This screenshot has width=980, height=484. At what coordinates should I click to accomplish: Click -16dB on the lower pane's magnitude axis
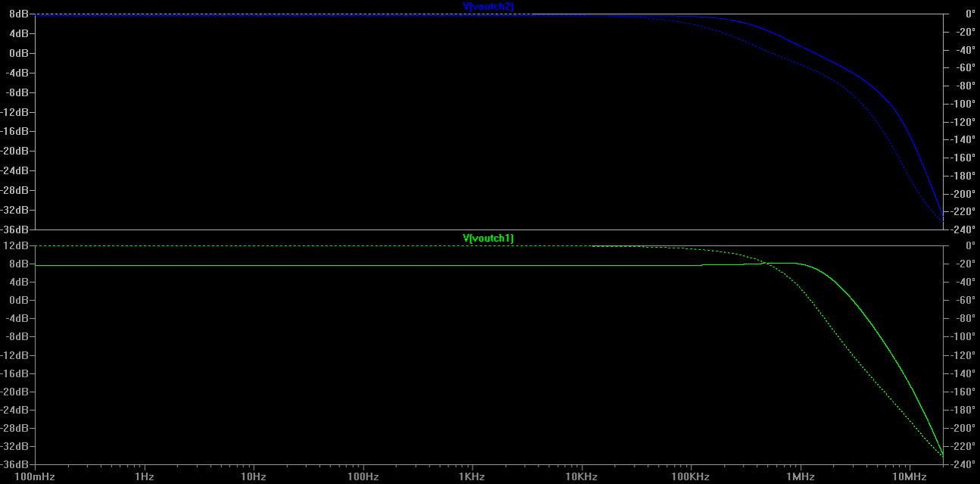tap(16, 373)
